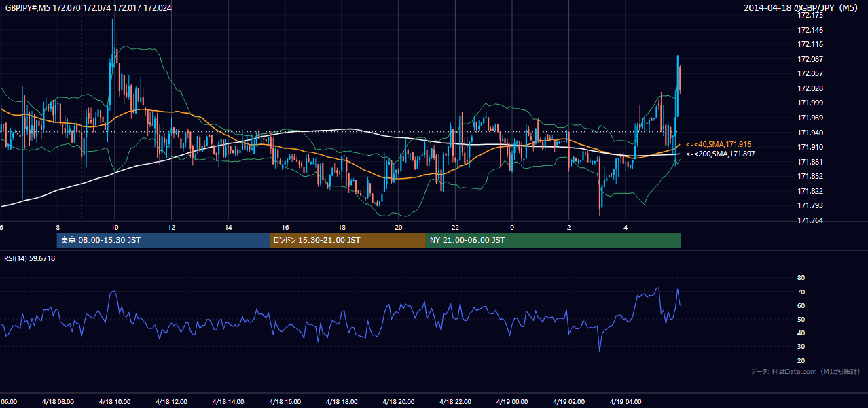Viewport: 868px width, 408px height.
Task: Click hour label 10 under price chart
Action: (x=115, y=228)
